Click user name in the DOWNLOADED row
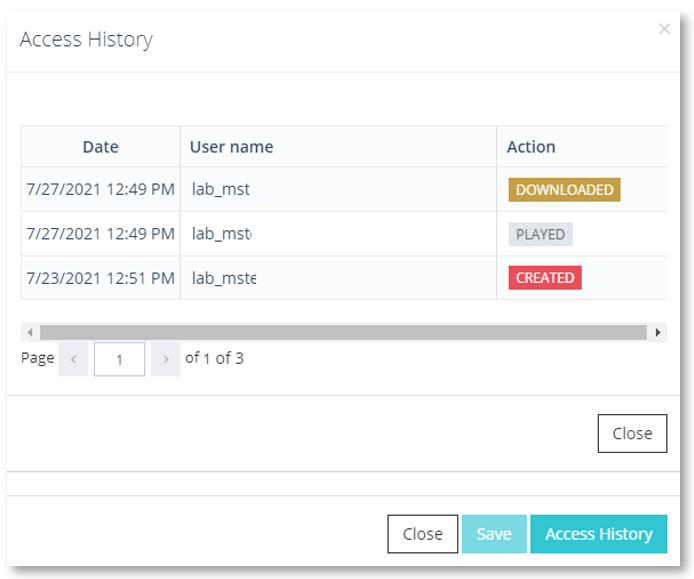Screen dimensions: 694x579 click(220, 189)
